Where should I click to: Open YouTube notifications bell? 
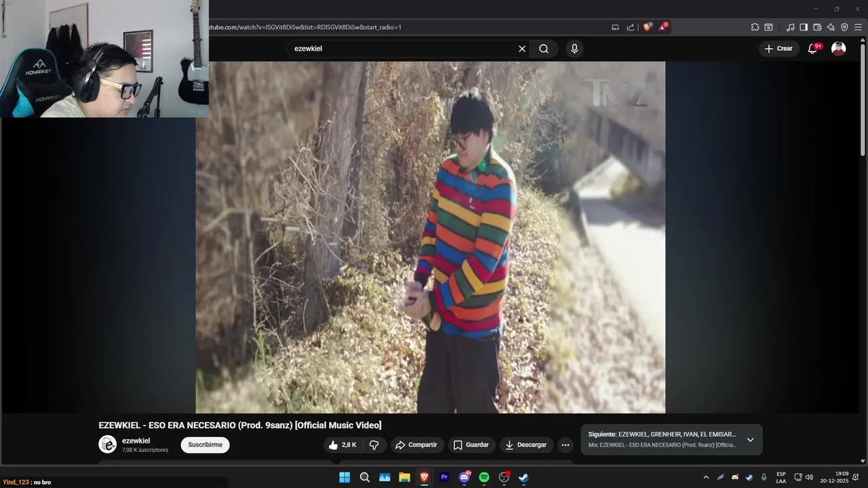pyautogui.click(x=813, y=49)
